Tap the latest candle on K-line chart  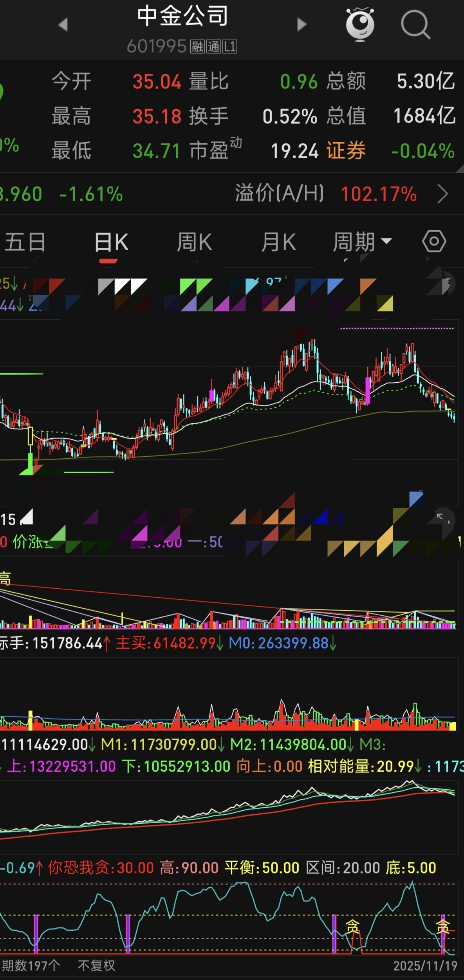(454, 418)
